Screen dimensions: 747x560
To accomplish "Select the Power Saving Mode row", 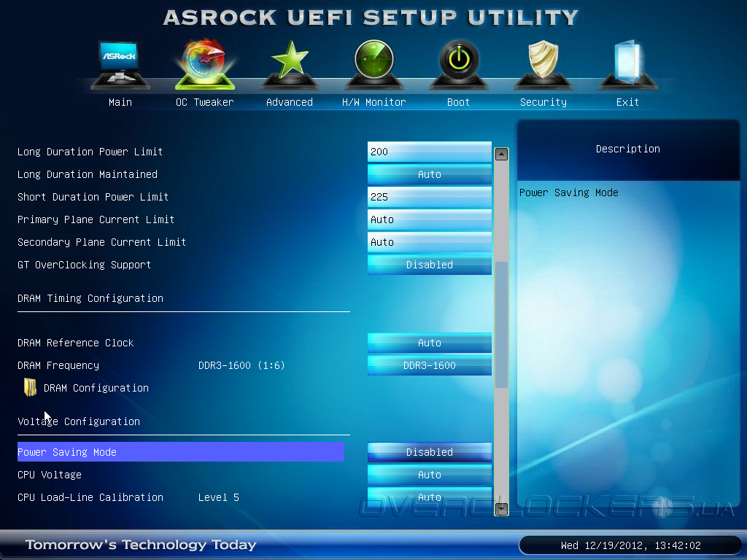I will pyautogui.click(x=181, y=452).
